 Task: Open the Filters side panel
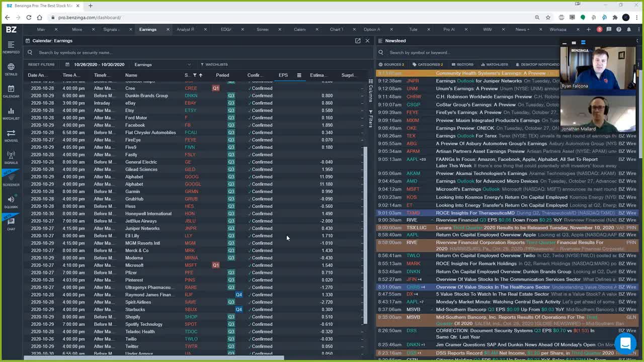click(x=371, y=119)
